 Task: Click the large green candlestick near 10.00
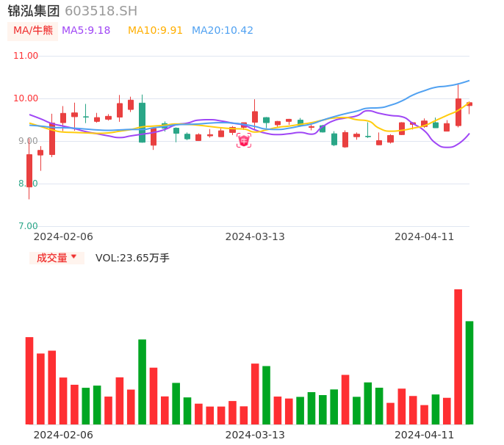tap(142, 122)
